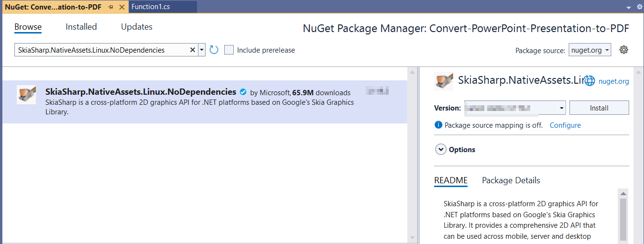The image size is (644, 244).
Task: Close the NuGet package manager tab
Action: 121,7
